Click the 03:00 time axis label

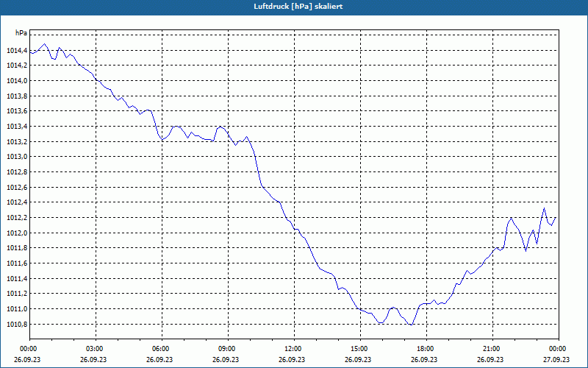[x=94, y=349]
